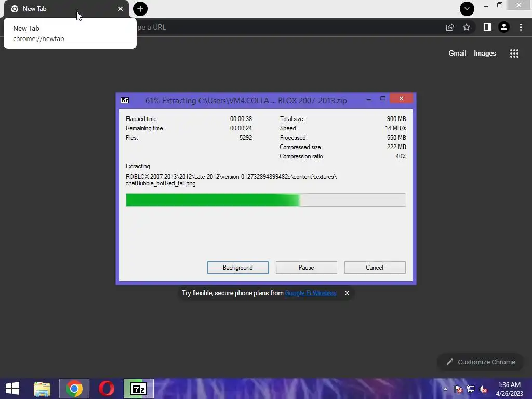Click the 00:00:38 elapsed time value
This screenshot has width=532, height=399.
click(x=241, y=119)
